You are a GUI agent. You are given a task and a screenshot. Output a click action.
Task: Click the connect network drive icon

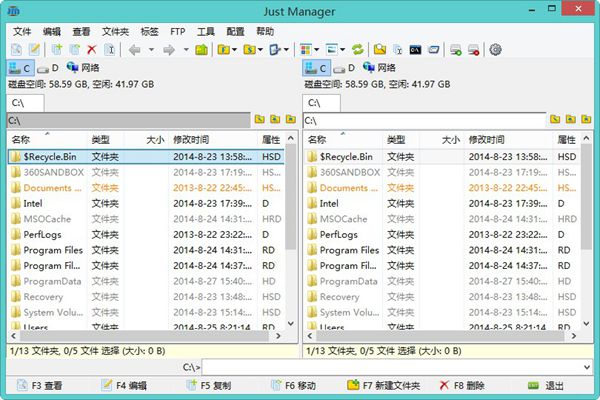pos(455,49)
